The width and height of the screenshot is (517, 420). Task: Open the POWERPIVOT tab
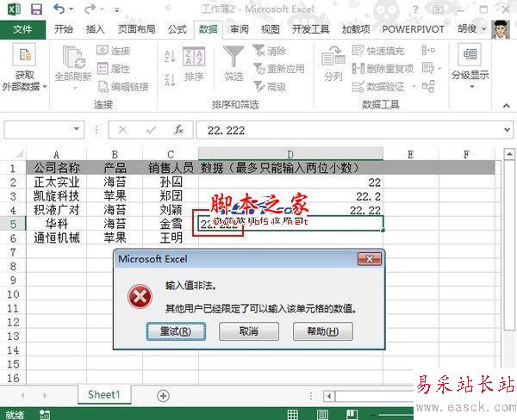pos(413,29)
